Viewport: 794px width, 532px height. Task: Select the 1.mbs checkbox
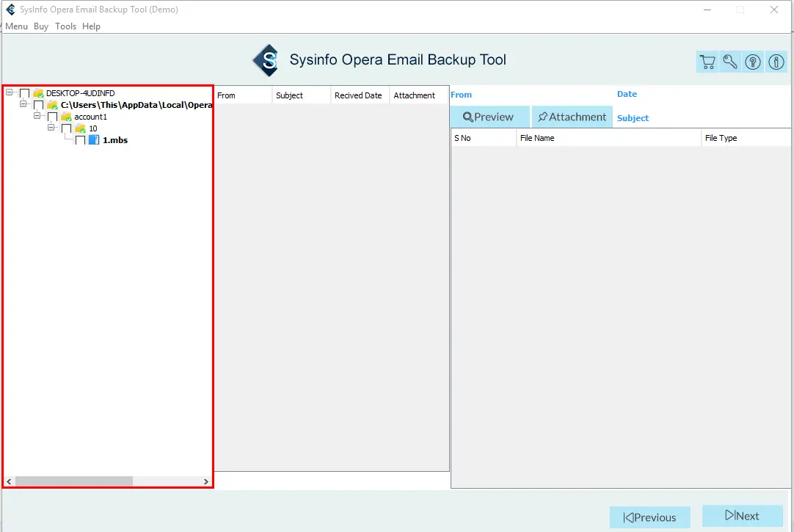pos(80,140)
